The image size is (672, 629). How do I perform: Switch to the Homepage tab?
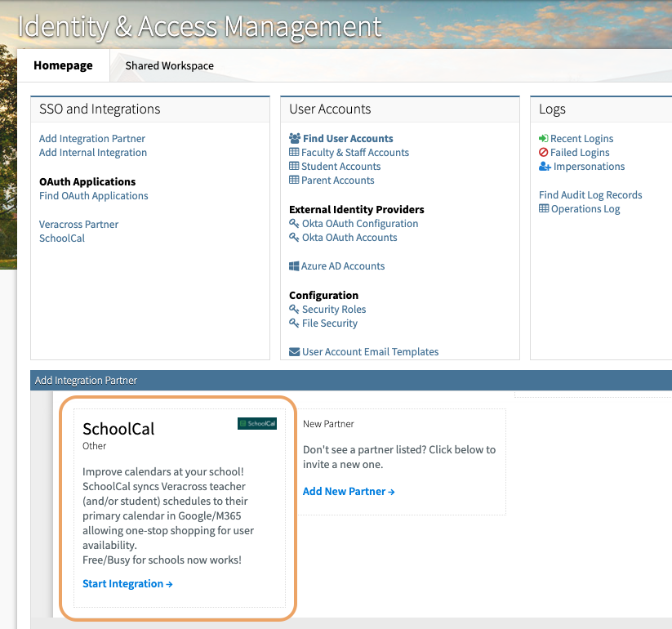pyautogui.click(x=63, y=65)
